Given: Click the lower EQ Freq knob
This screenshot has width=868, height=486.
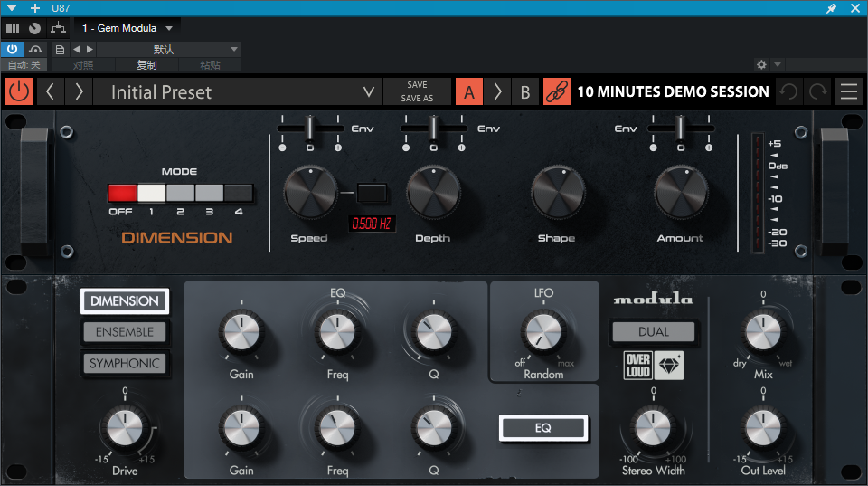Looking at the screenshot, I should 337,428.
